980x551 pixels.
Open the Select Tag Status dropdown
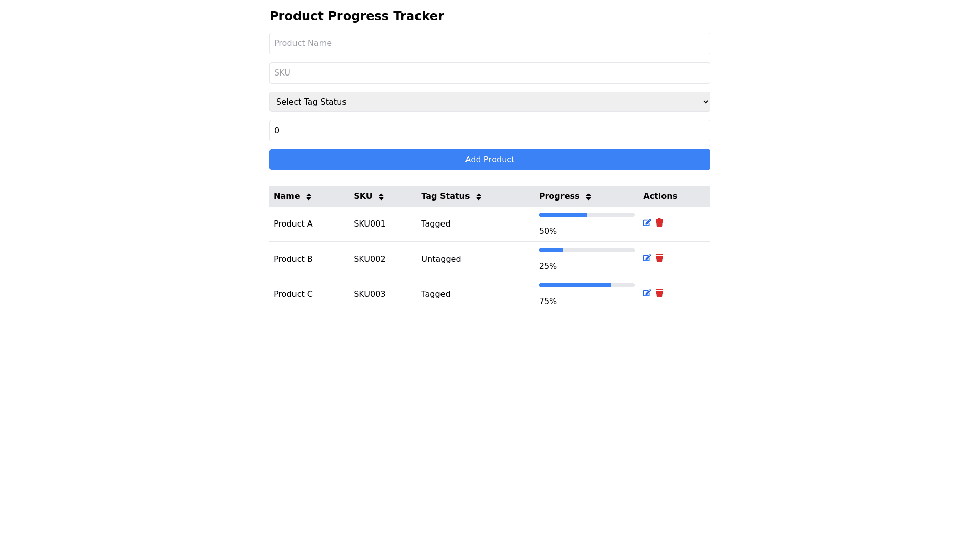tap(489, 102)
